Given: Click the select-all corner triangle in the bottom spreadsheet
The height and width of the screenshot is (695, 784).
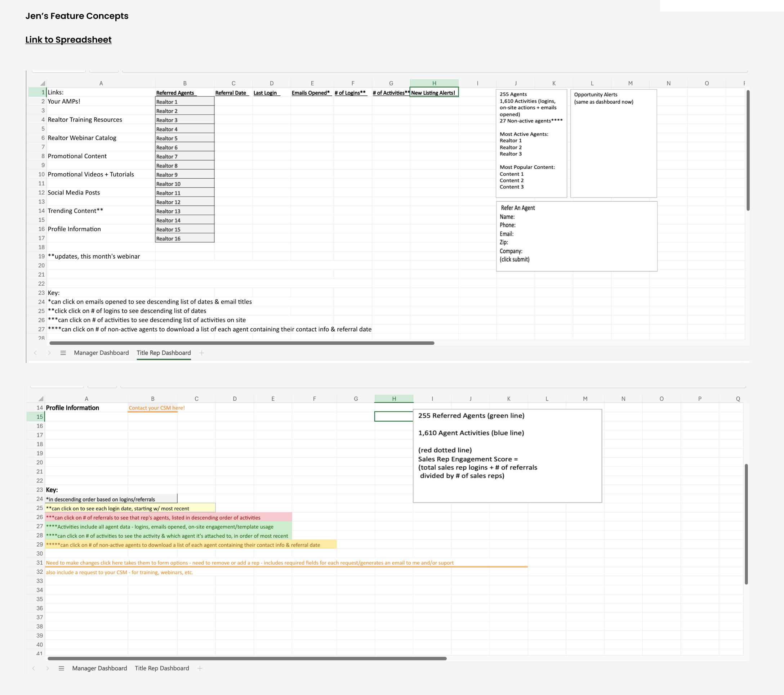Looking at the screenshot, I should click(41, 399).
